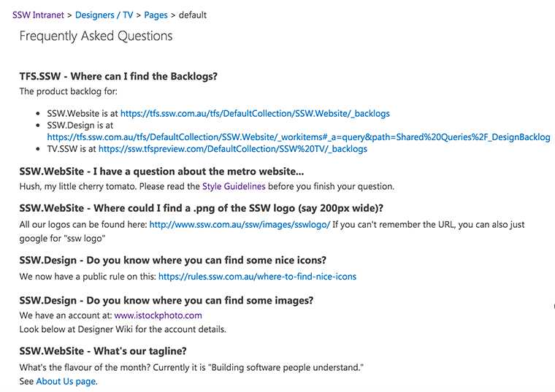Open the SSW Intranet breadcrumb link

(x=38, y=15)
